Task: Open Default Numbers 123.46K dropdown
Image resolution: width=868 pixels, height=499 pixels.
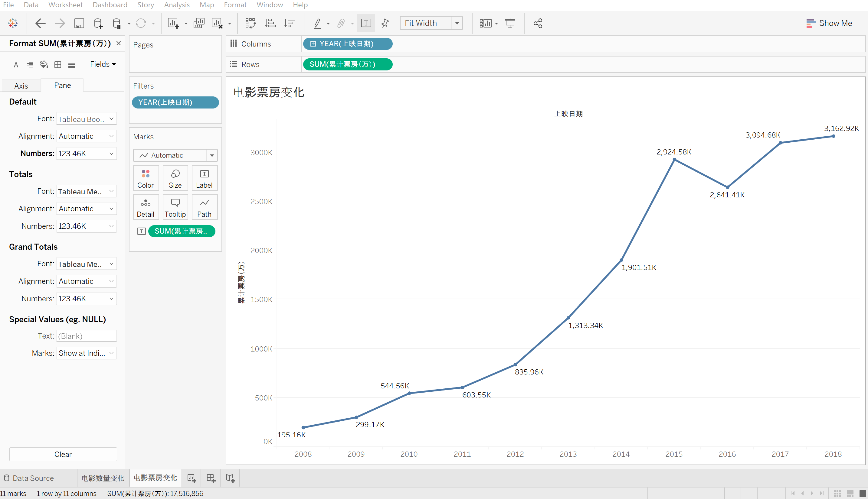Action: (x=86, y=154)
